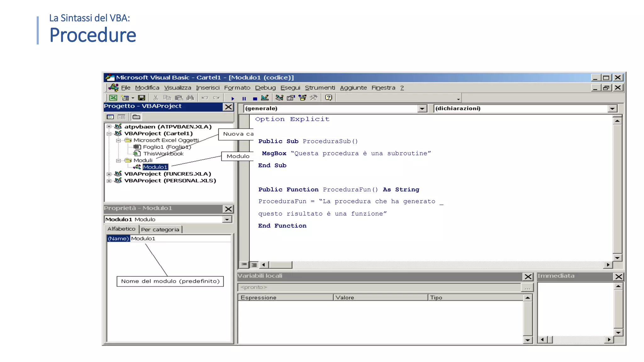
Task: Click the Save floppy disk icon
Action: point(142,98)
